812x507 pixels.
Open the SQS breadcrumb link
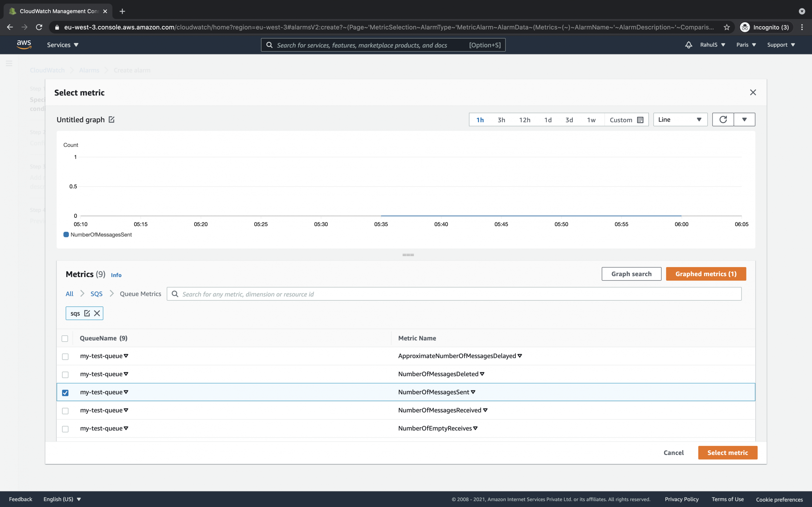(x=96, y=294)
